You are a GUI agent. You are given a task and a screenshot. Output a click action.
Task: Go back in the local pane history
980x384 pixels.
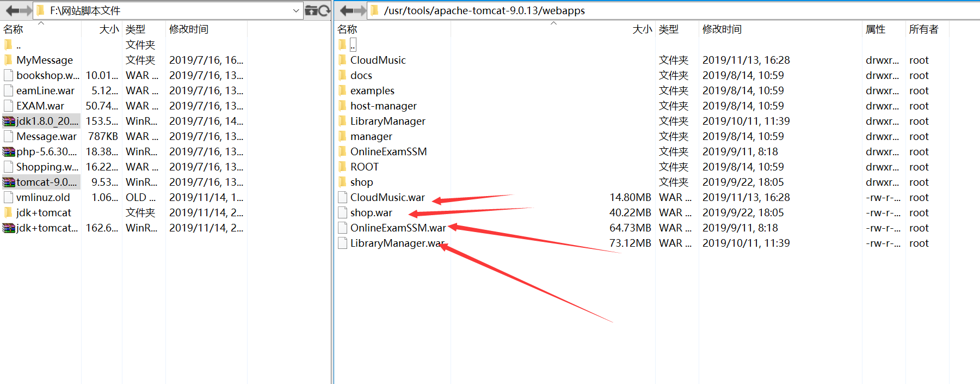pos(12,10)
